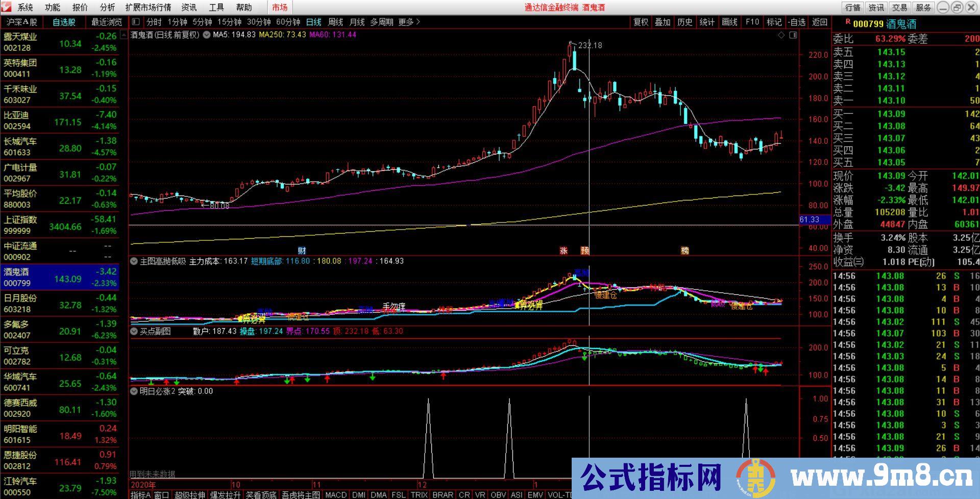Image resolution: width=980 pixels, height=499 pixels.
Task: Click the 交易 top-right button
Action: tap(899, 7)
